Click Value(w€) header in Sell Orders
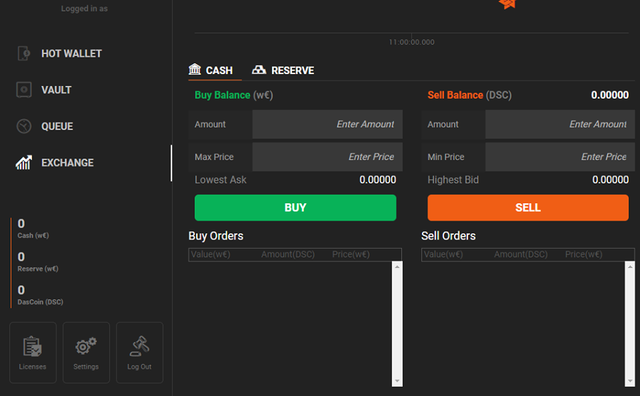The width and height of the screenshot is (640, 396). [443, 254]
